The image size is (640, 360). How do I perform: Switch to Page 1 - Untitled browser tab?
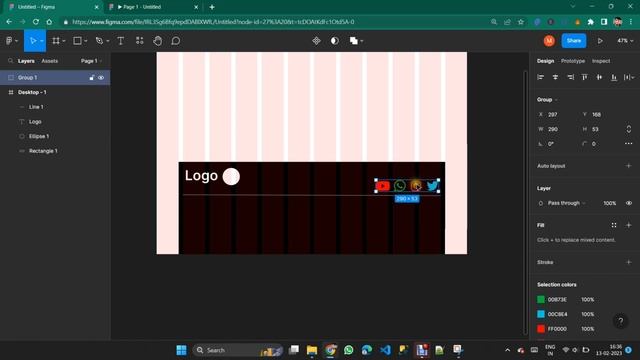[x=153, y=7]
